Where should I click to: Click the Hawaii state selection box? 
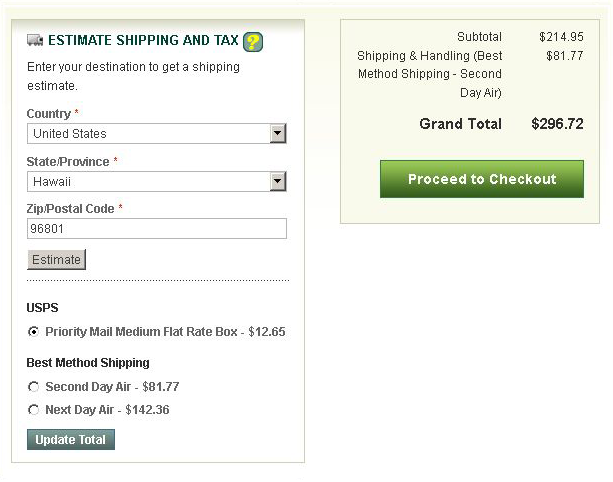[157, 181]
